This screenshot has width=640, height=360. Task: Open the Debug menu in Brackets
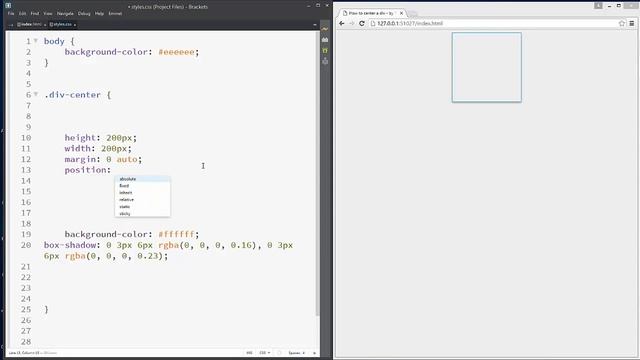coord(84,13)
